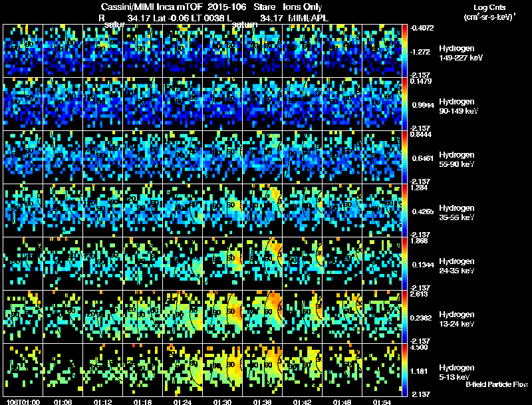Click the 4.500 color scale value
Image resolution: width=532 pixels, height=405 pixels.
point(419,347)
